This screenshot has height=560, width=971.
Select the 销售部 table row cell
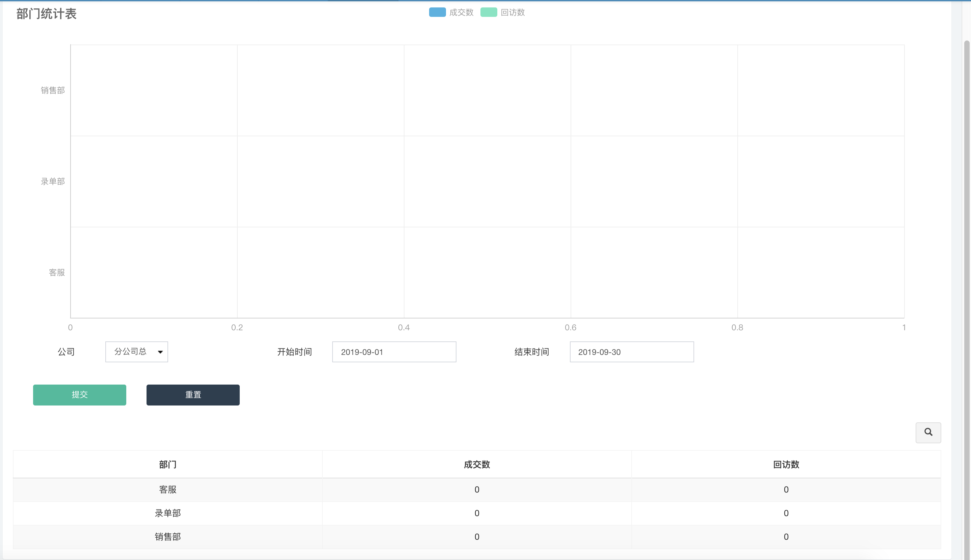pyautogui.click(x=168, y=536)
